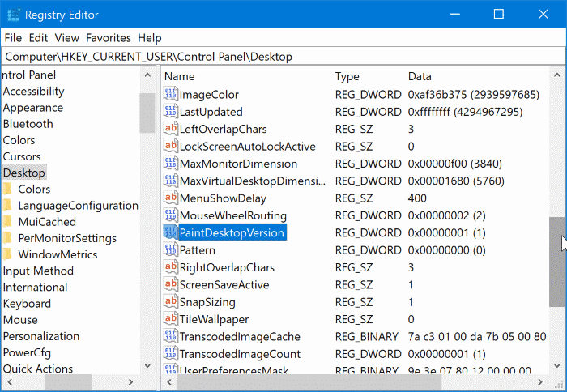Viewport: 567px width, 392px height.
Task: Click values pane scroll down arrow
Action: click(557, 365)
